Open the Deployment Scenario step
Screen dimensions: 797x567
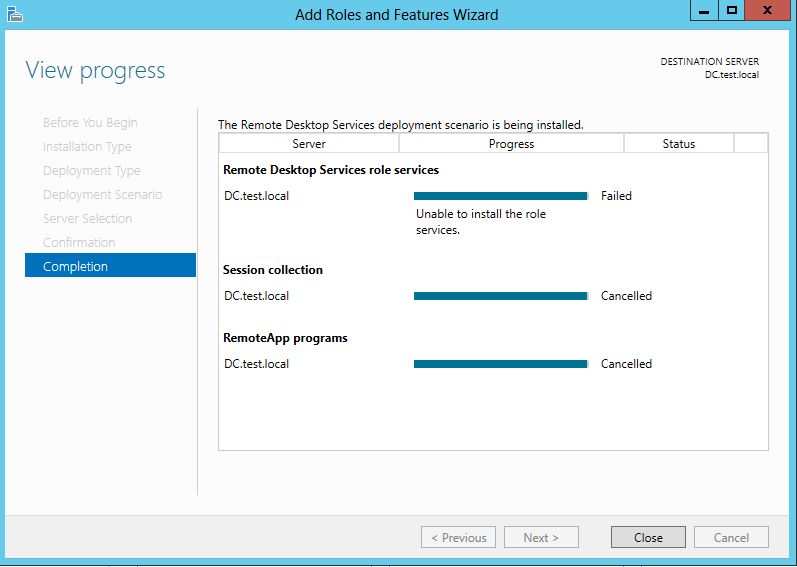point(102,194)
